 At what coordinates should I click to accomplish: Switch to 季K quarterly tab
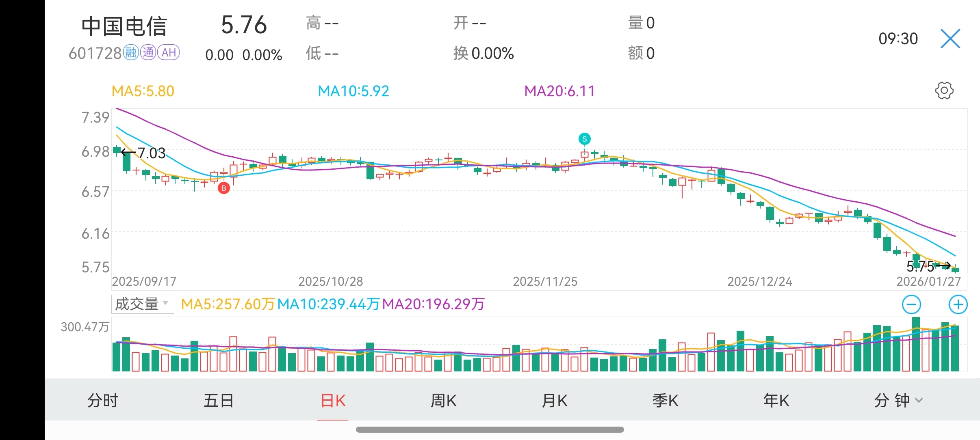(x=665, y=401)
